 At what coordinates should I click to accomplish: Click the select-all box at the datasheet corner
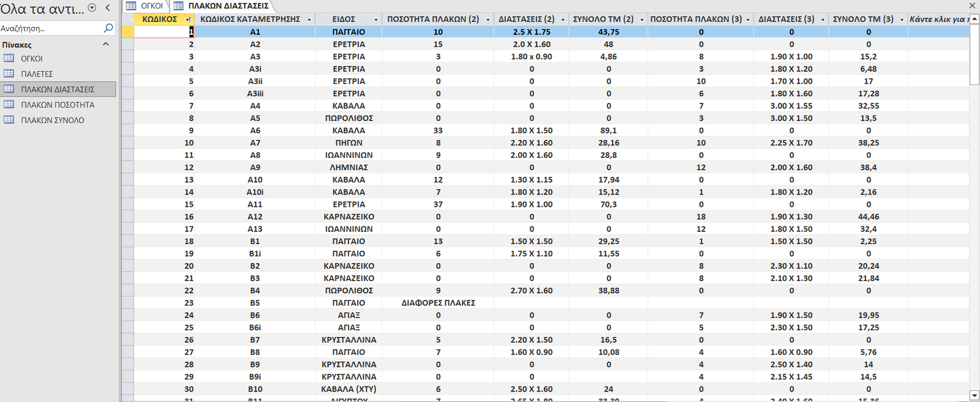pyautogui.click(x=127, y=19)
